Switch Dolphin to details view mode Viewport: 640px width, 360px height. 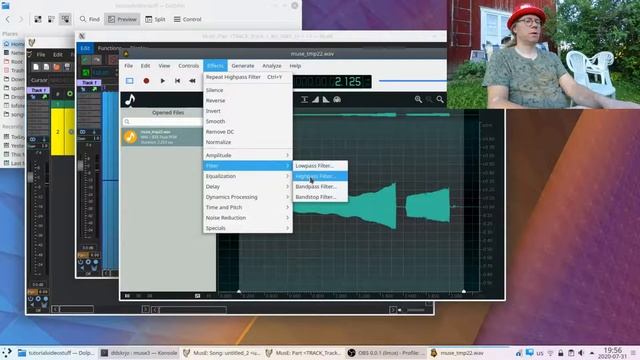point(65,19)
